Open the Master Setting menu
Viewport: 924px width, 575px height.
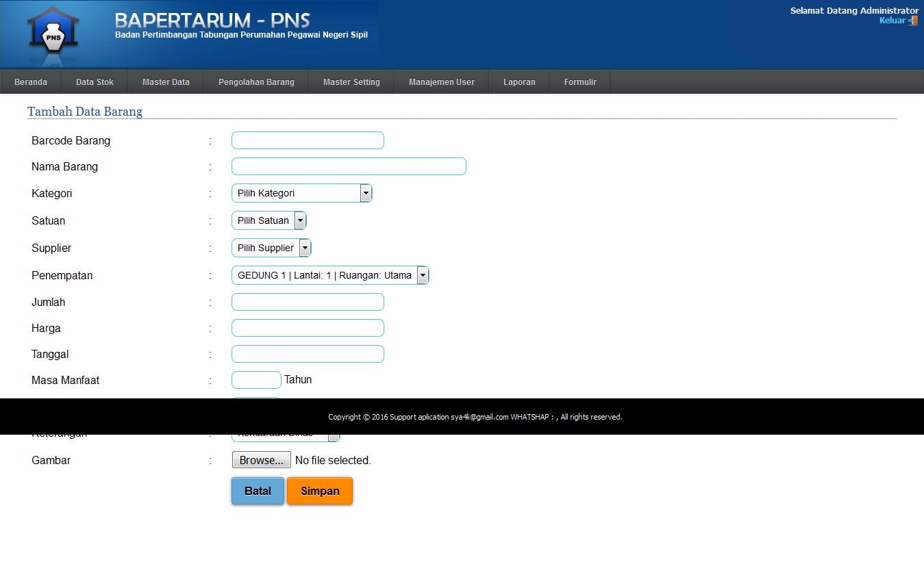351,82
